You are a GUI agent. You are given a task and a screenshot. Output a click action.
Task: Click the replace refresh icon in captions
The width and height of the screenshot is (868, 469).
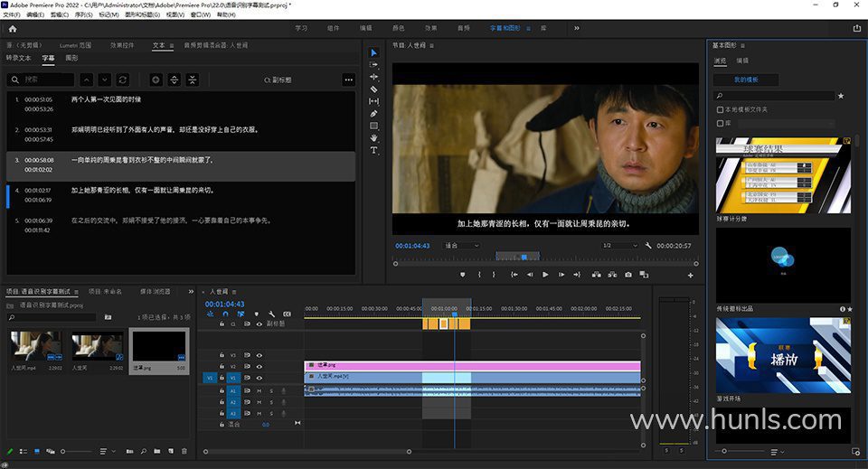[x=122, y=80]
